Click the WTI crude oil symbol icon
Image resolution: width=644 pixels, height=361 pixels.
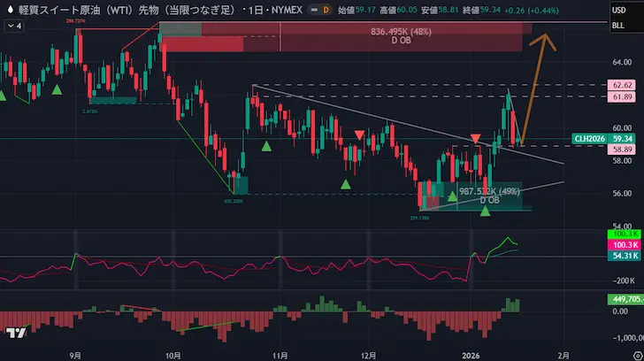click(x=9, y=9)
